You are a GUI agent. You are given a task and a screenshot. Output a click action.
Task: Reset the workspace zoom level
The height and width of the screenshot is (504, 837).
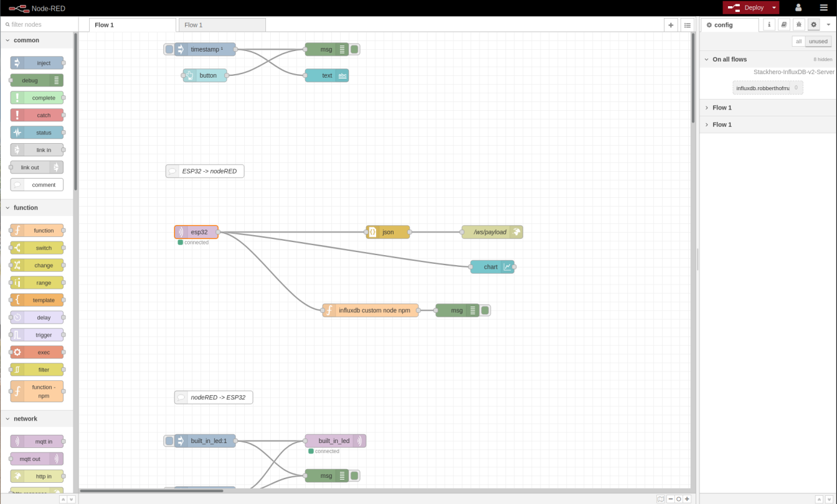coord(678,498)
